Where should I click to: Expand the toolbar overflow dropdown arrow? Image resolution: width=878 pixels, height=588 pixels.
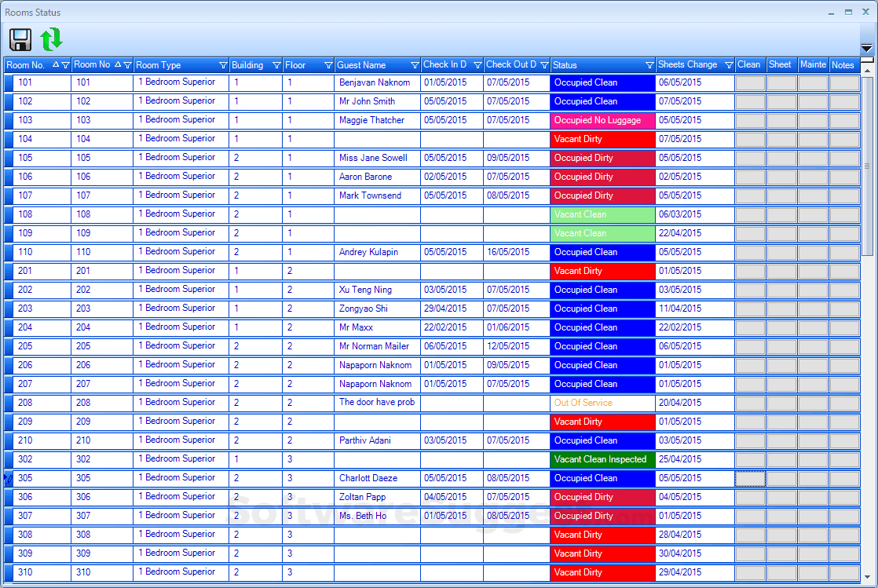[866, 48]
